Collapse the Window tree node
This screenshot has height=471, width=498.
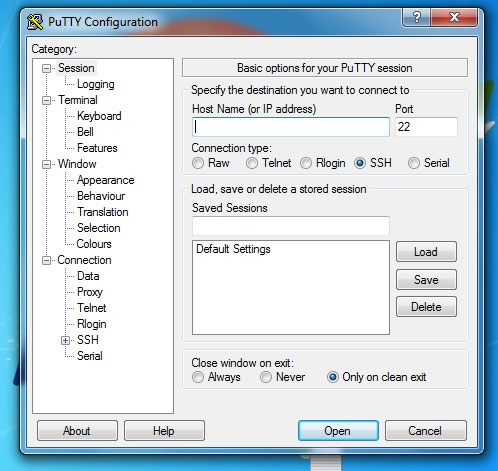click(x=46, y=164)
